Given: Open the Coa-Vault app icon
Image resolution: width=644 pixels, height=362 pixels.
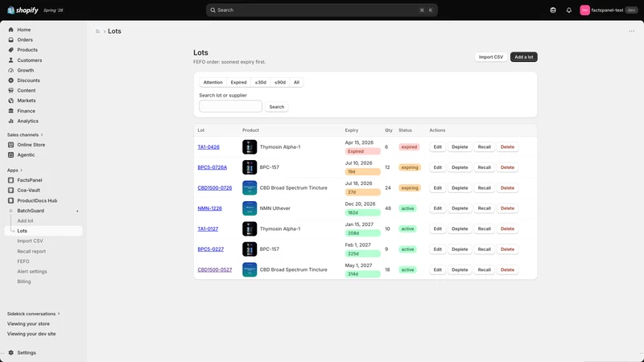Looking at the screenshot, I should [11, 190].
